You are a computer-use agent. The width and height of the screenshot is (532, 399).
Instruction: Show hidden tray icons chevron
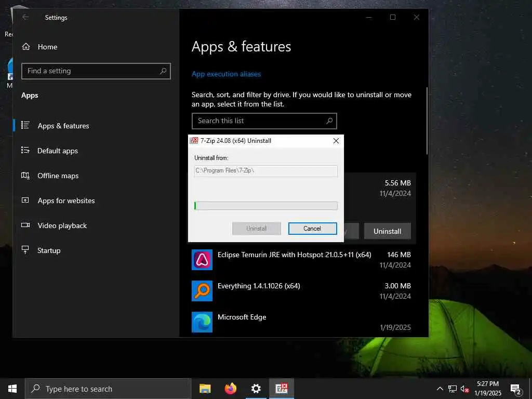tap(440, 389)
